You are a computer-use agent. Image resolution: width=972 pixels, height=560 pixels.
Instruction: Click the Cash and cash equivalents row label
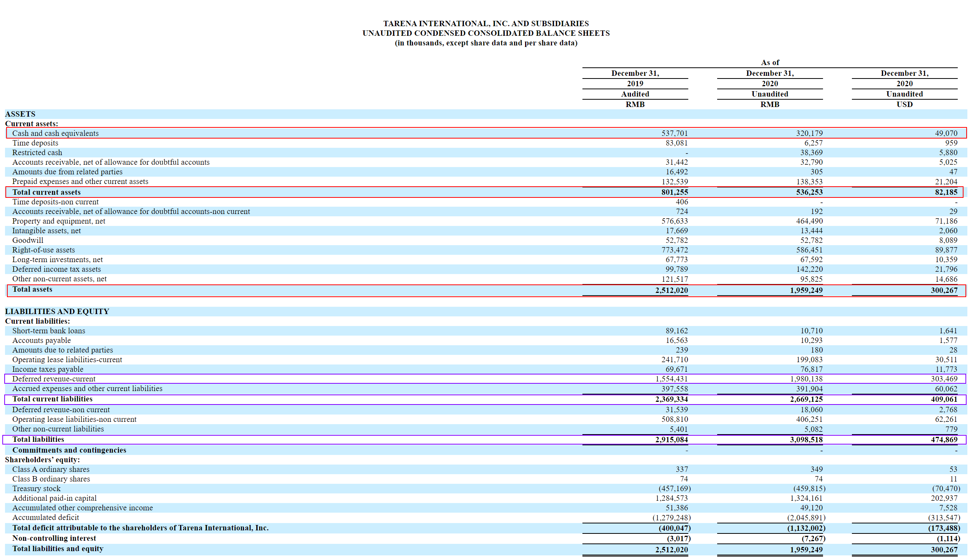tap(55, 133)
